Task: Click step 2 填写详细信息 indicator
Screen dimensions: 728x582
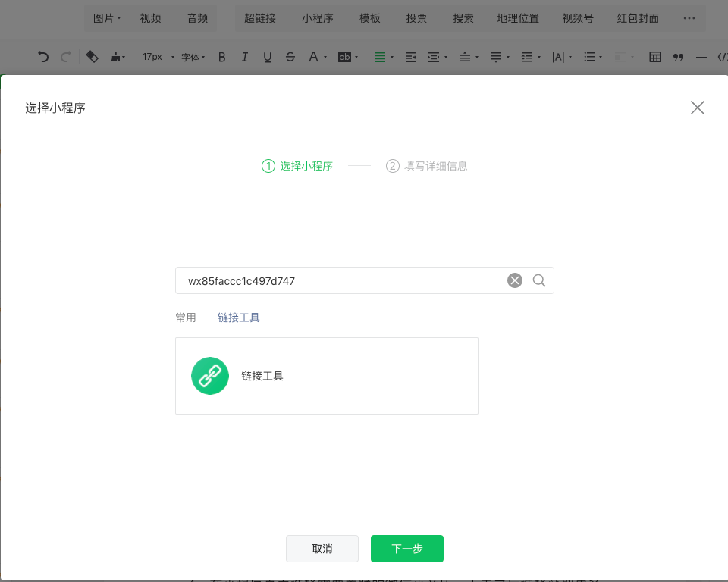Action: (x=426, y=166)
